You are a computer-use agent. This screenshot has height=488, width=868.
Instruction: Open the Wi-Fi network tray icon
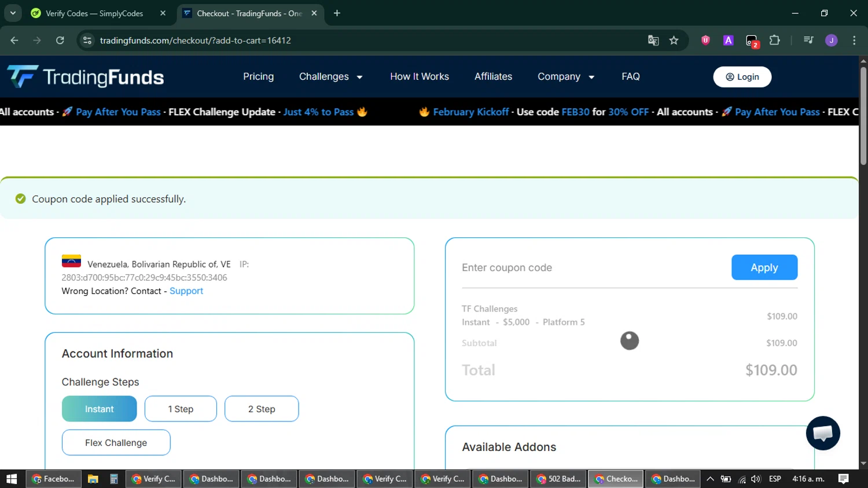point(742,479)
